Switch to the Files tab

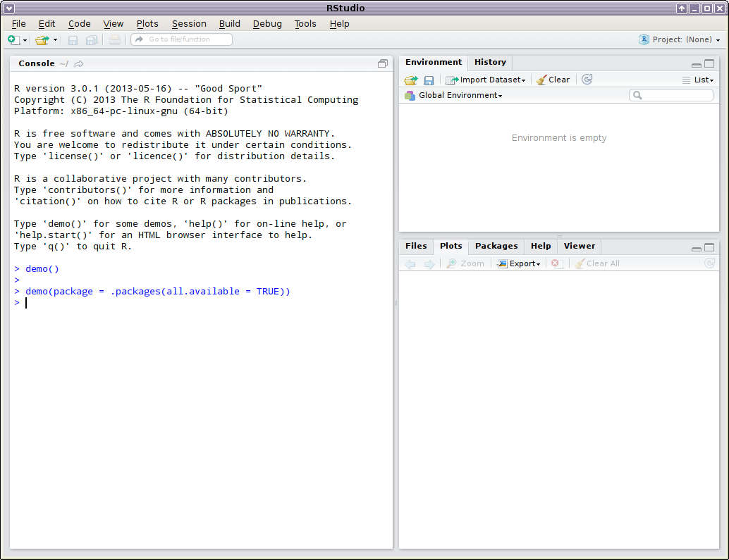point(416,246)
